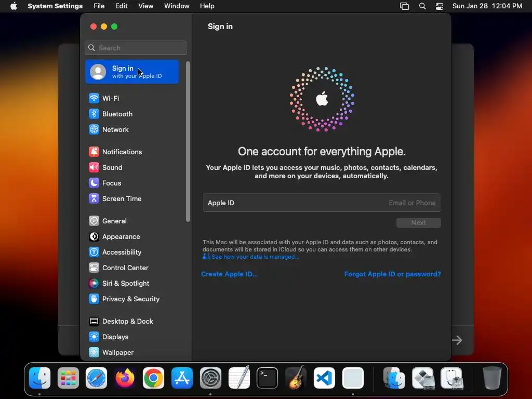
Task: Open the File menu
Action: [99, 6]
